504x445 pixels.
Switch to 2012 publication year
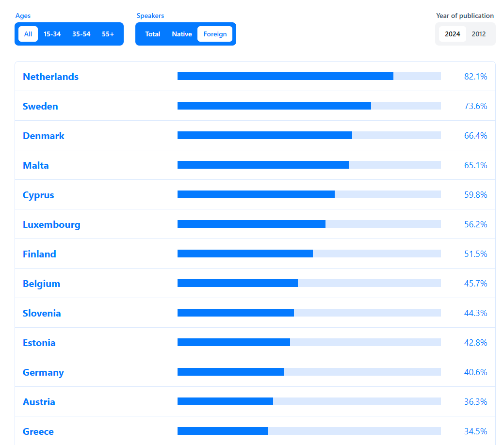pos(479,34)
